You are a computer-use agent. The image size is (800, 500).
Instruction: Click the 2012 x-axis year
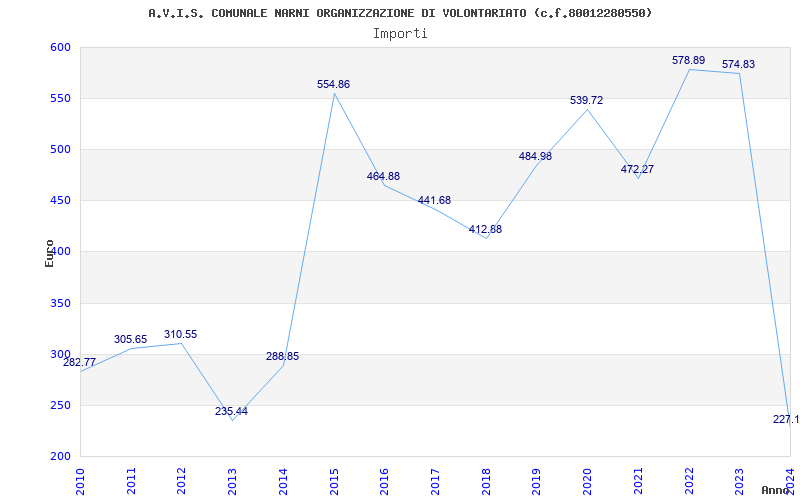click(181, 481)
